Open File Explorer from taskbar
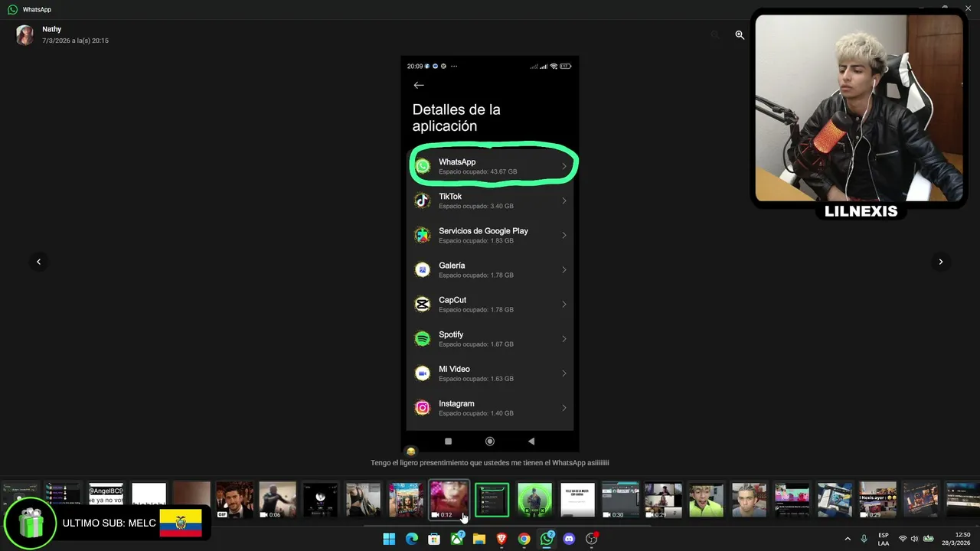980x551 pixels. pyautogui.click(x=479, y=539)
